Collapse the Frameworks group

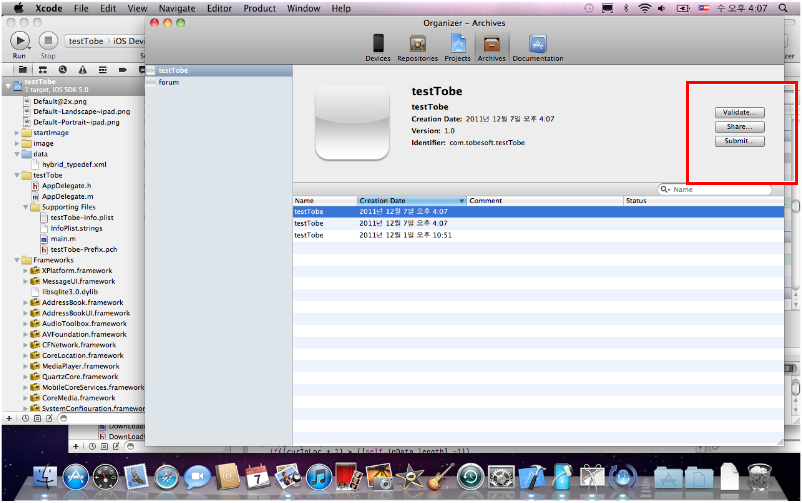pos(17,260)
